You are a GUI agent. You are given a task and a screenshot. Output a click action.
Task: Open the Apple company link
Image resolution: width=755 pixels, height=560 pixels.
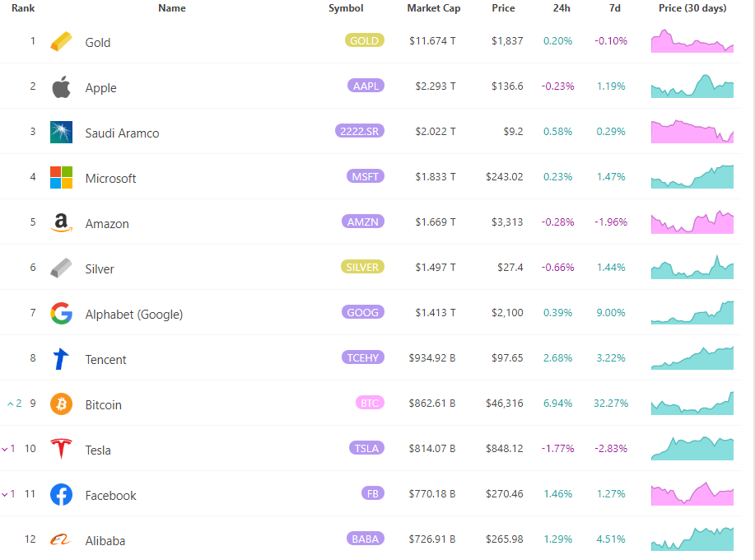point(100,87)
